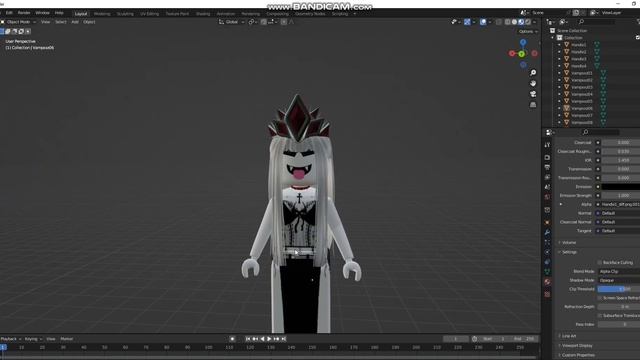The width and height of the screenshot is (640, 360).
Task: Select rendered viewport shading icon
Action: point(528,22)
